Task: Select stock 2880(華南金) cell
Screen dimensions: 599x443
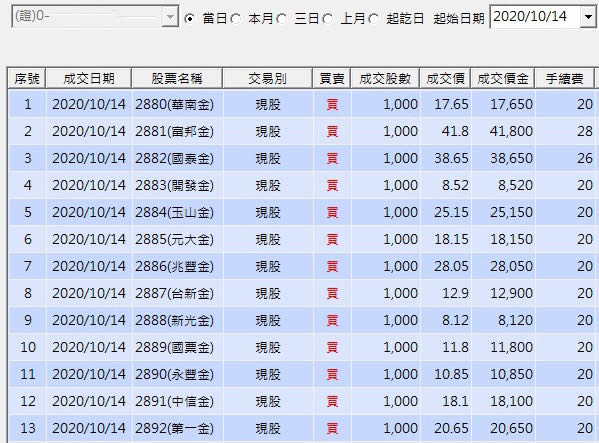Action: [x=177, y=104]
